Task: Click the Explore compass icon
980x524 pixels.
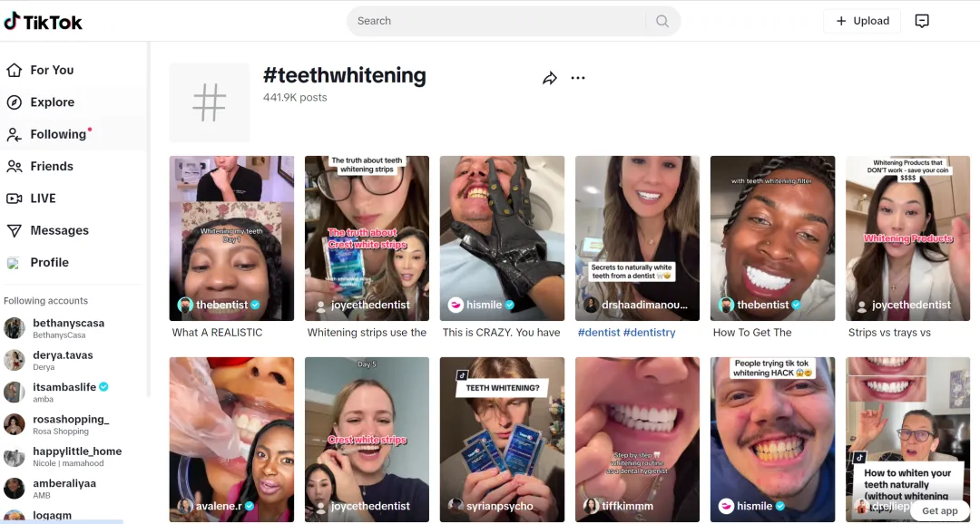Action: 15,102
